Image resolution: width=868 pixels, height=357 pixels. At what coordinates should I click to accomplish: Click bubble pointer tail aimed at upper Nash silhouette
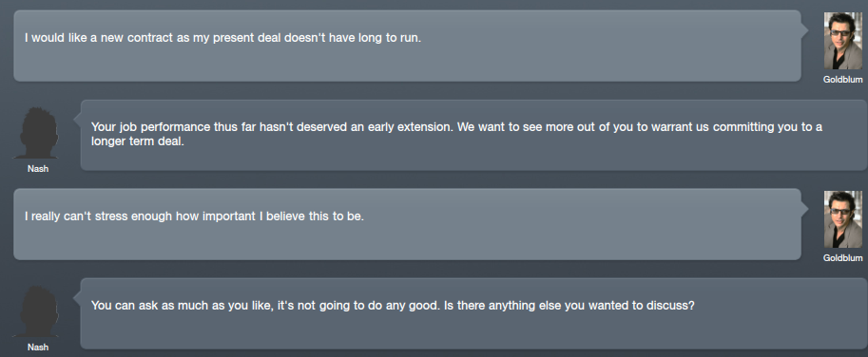pos(77,120)
